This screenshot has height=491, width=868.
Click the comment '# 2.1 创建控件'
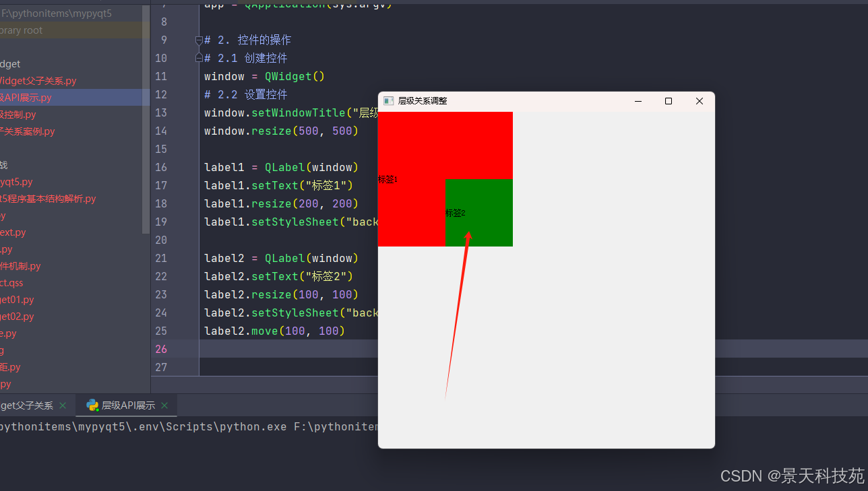[246, 58]
